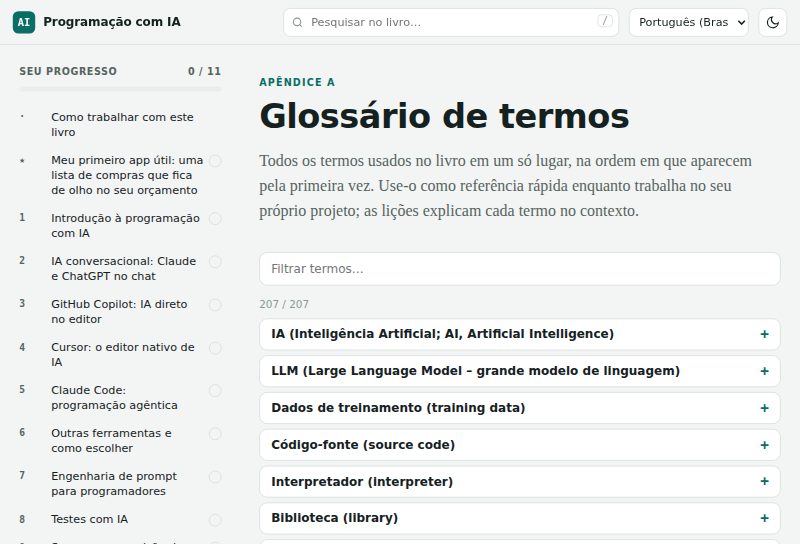Click the 'APÊNDICE A' label
800x544 pixels.
pyautogui.click(x=297, y=82)
